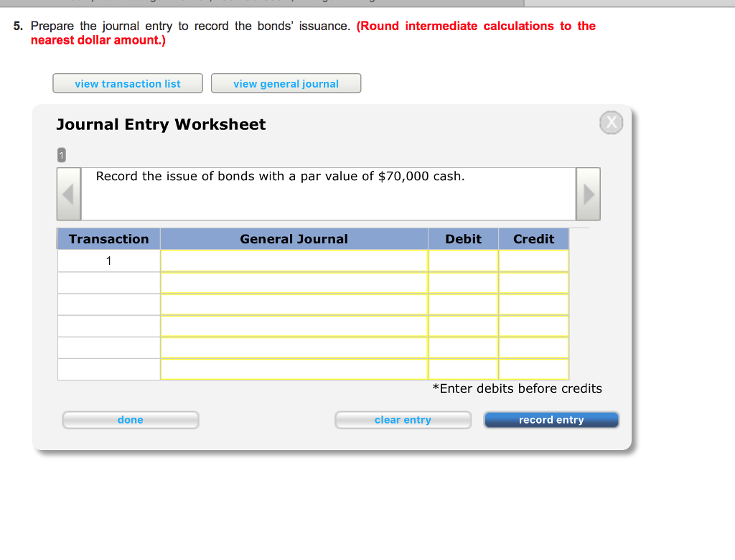Screen dimensions: 735x560
Task: Select Debit field in fourth row
Action: (463, 326)
